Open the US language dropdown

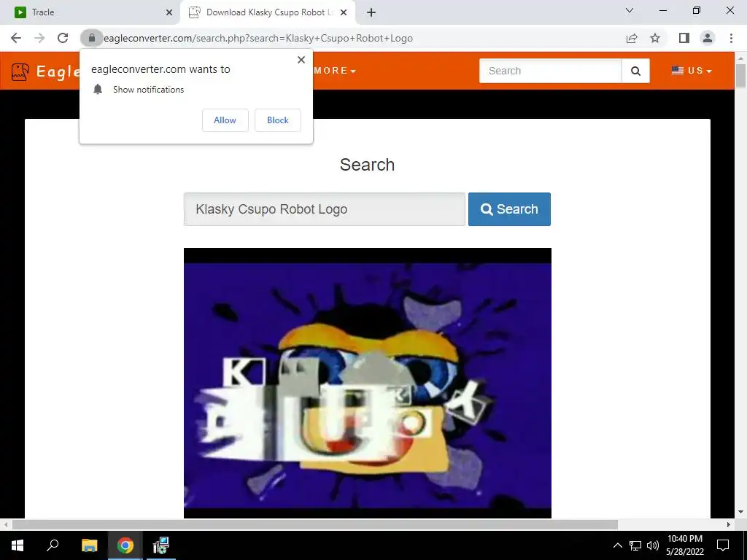692,71
